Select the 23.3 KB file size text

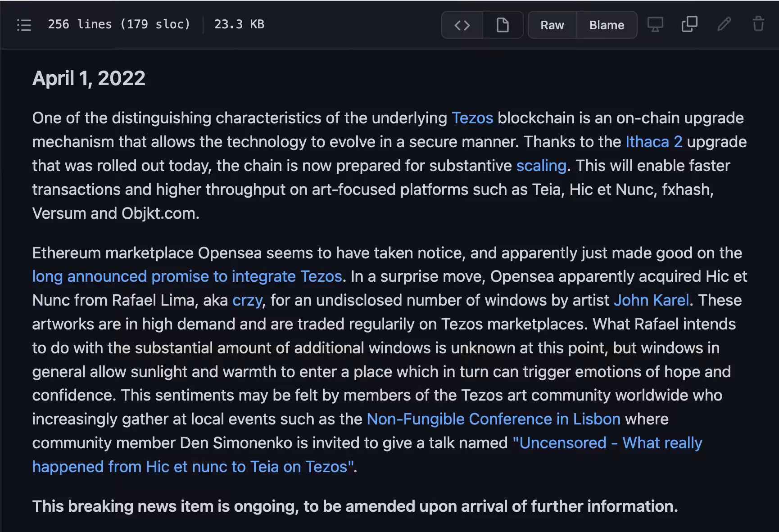[x=239, y=24]
